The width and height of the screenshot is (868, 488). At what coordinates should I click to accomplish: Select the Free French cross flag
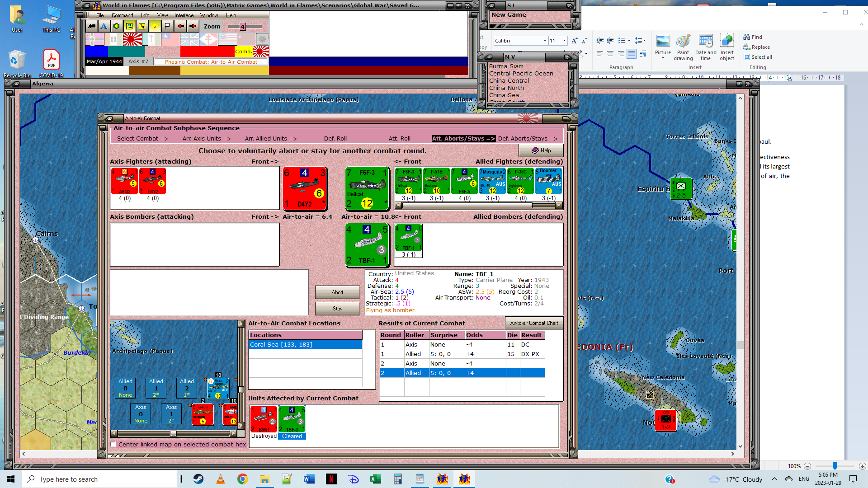tap(208, 39)
